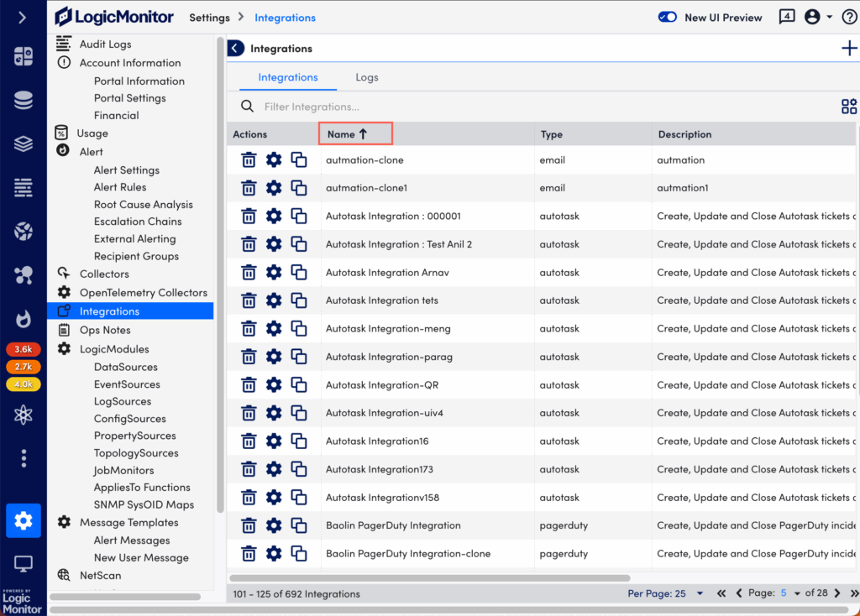Open the Collectors settings item
Screen dimensions: 860x616
pos(104,274)
